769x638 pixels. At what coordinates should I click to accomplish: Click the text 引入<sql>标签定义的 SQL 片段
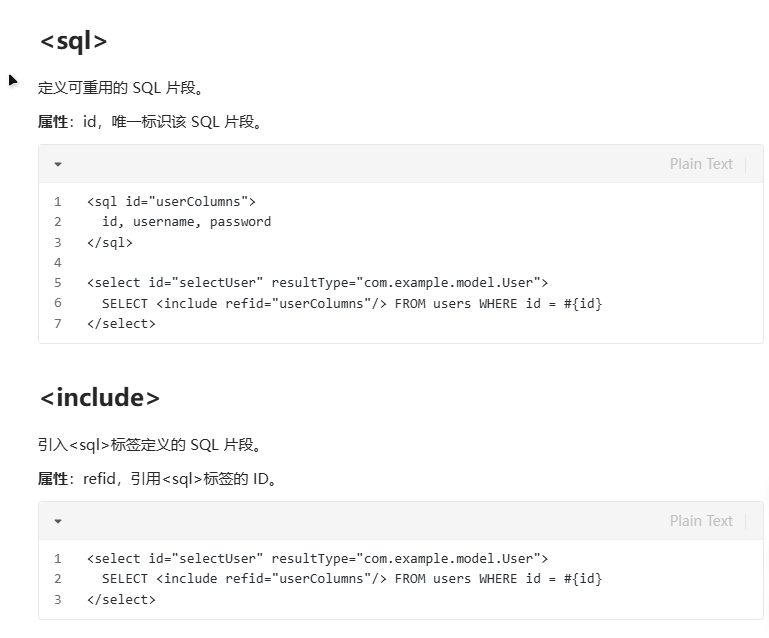(x=149, y=445)
